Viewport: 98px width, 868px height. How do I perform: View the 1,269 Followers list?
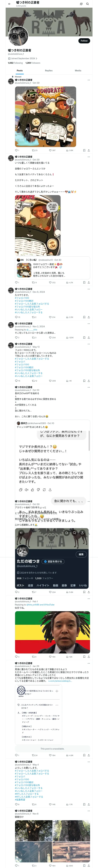(33, 63)
